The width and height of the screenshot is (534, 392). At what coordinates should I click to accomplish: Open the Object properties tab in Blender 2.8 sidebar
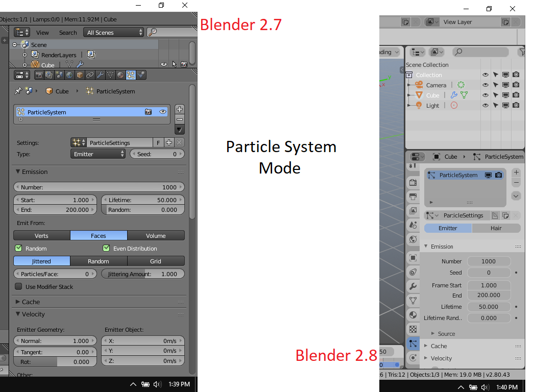(x=413, y=258)
